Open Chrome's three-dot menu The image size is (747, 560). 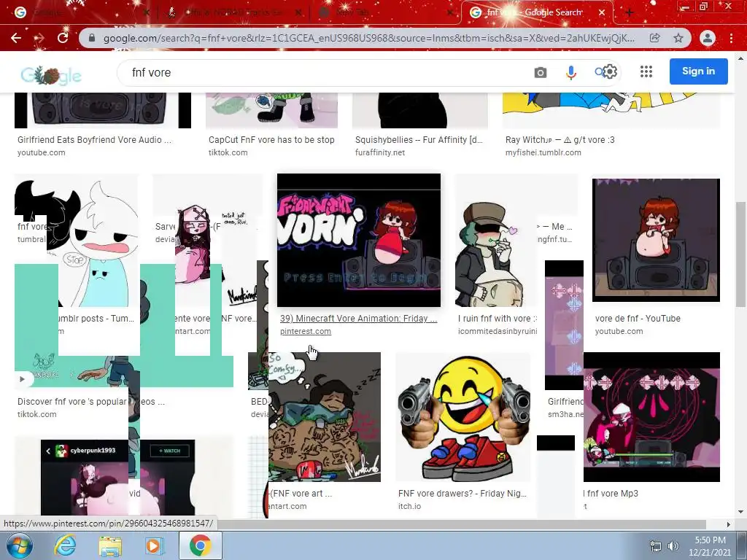tap(731, 38)
